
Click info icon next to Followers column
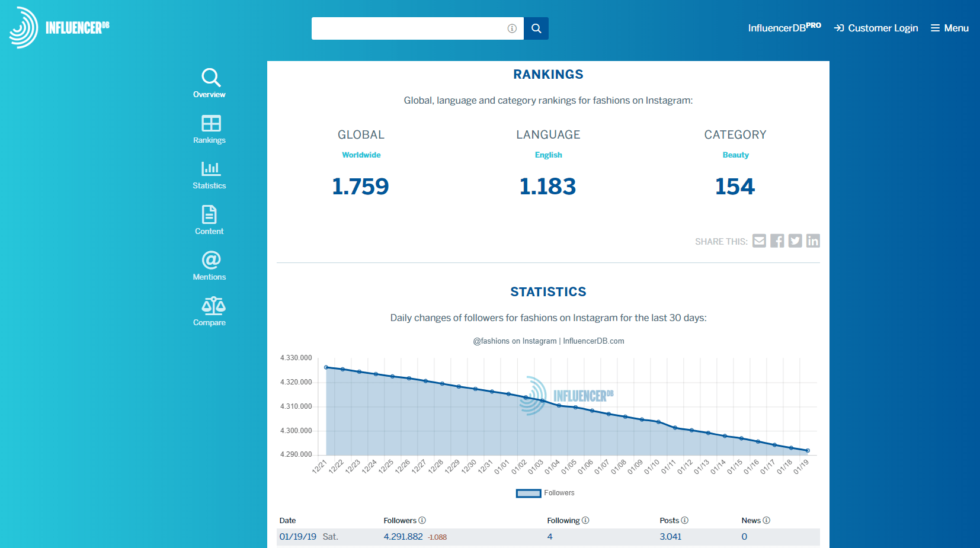click(x=422, y=520)
